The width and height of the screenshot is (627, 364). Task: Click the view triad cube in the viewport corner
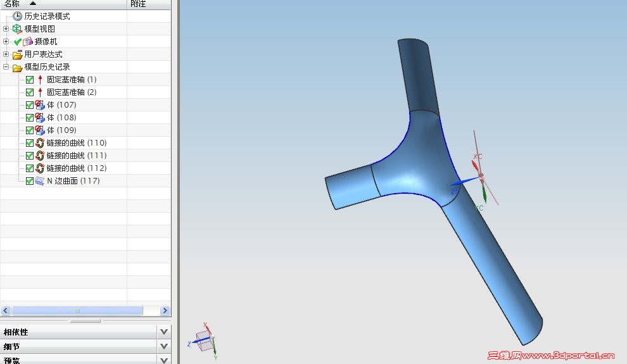pyautogui.click(x=205, y=341)
